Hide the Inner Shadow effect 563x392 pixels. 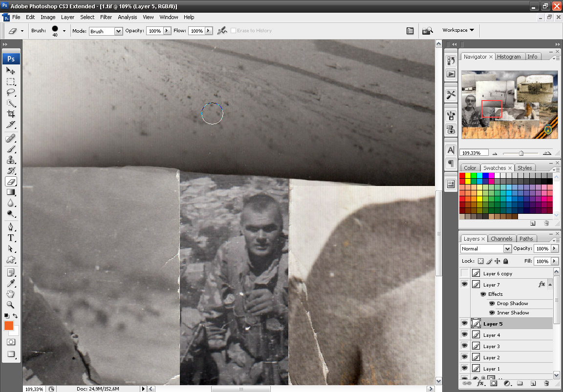492,313
